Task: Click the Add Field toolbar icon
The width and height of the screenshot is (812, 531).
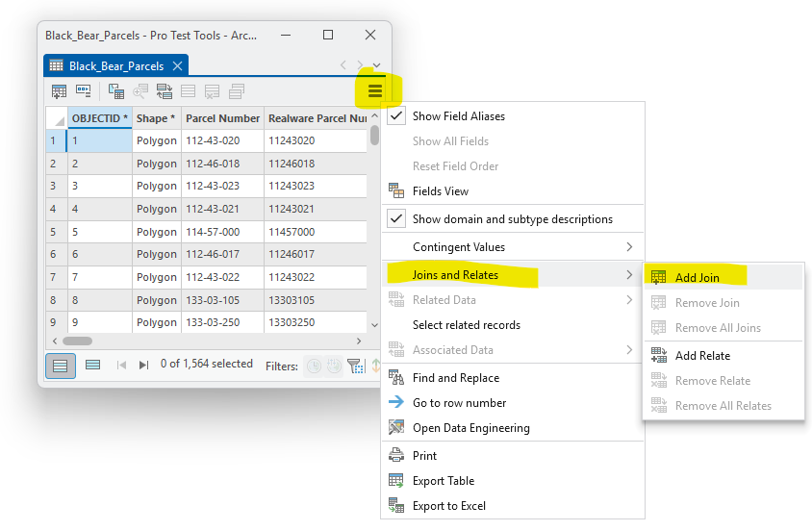Action: tap(59, 91)
